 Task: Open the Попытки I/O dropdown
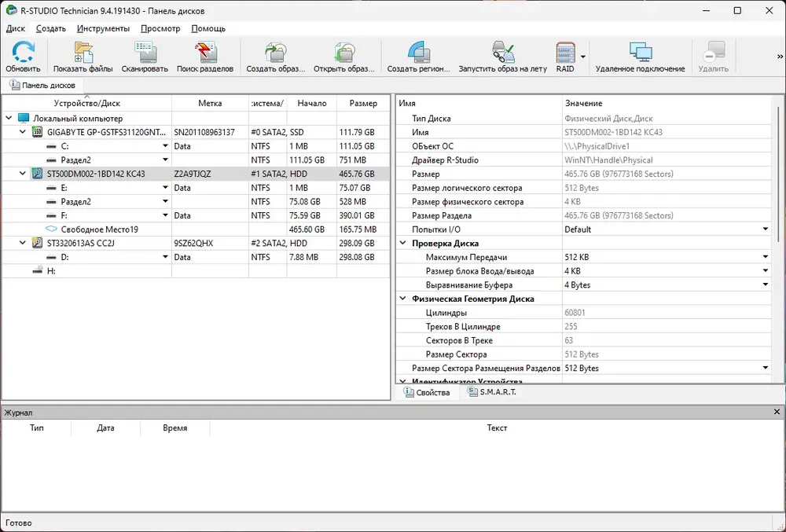tap(766, 229)
